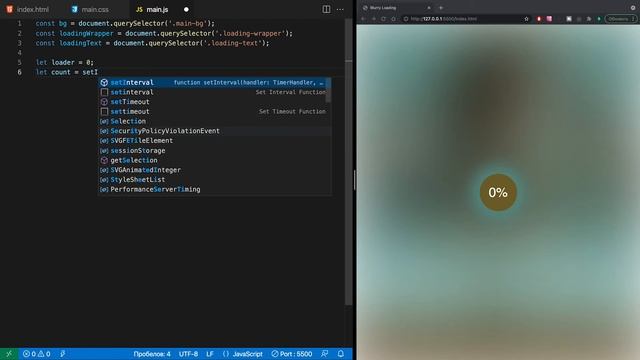
Task: Open the browser extensions puzzle menu
Action: click(x=589, y=19)
